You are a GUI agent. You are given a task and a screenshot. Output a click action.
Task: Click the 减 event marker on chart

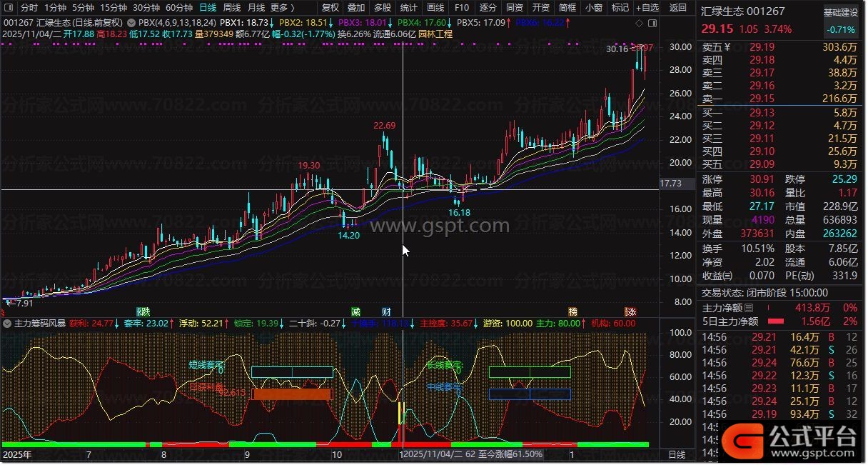[x=355, y=311]
